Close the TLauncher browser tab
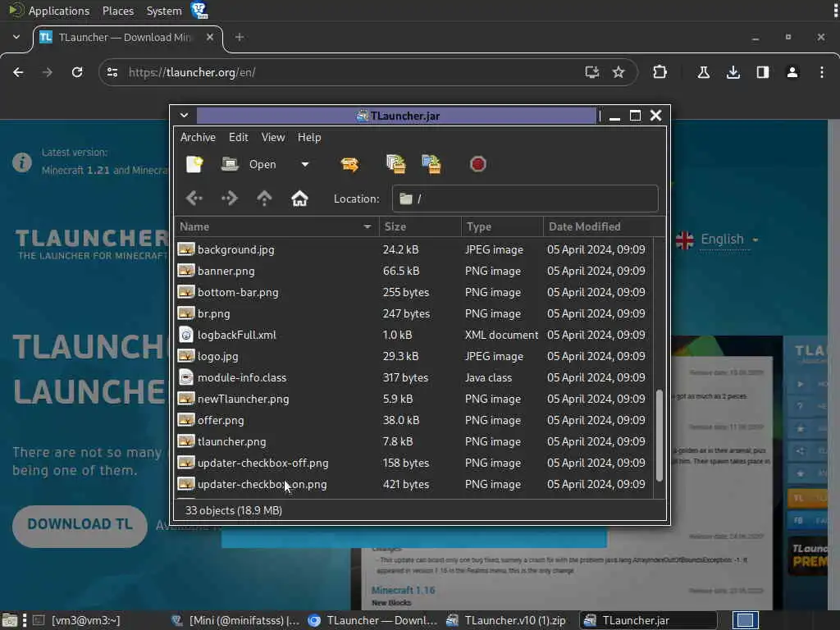Viewport: 840px width, 630px height. coord(210,37)
